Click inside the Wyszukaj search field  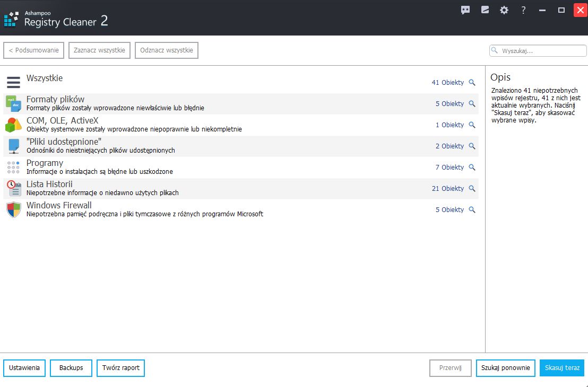(x=538, y=50)
